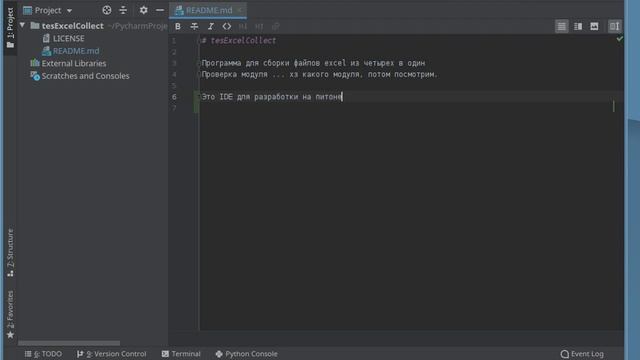Image resolution: width=640 pixels, height=360 pixels.
Task: Insert code span with angle brackets icon
Action: point(227,27)
